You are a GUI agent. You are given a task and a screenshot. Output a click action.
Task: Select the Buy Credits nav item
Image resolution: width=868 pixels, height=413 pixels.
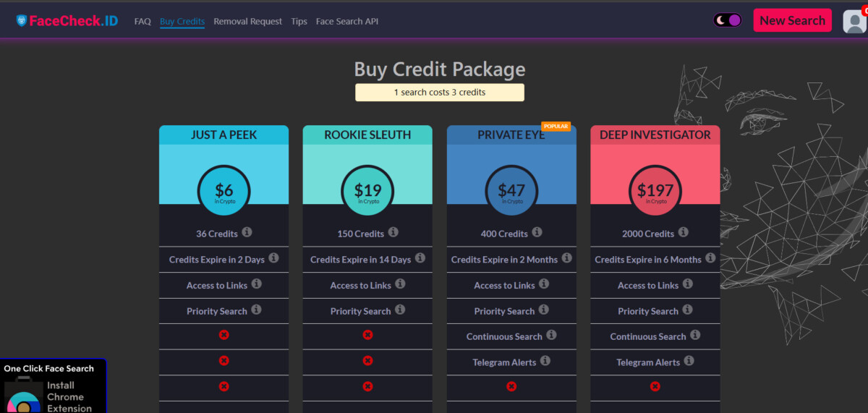coord(182,22)
